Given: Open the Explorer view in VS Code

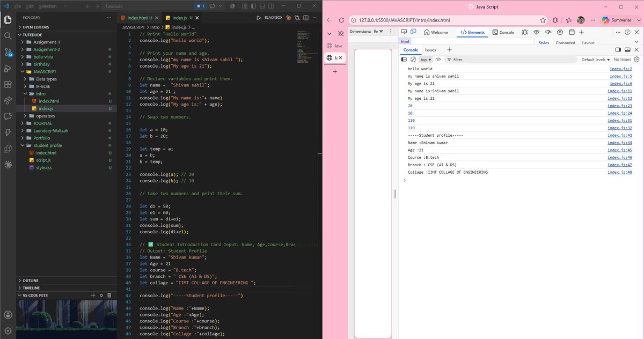Looking at the screenshot, I should 8,20.
